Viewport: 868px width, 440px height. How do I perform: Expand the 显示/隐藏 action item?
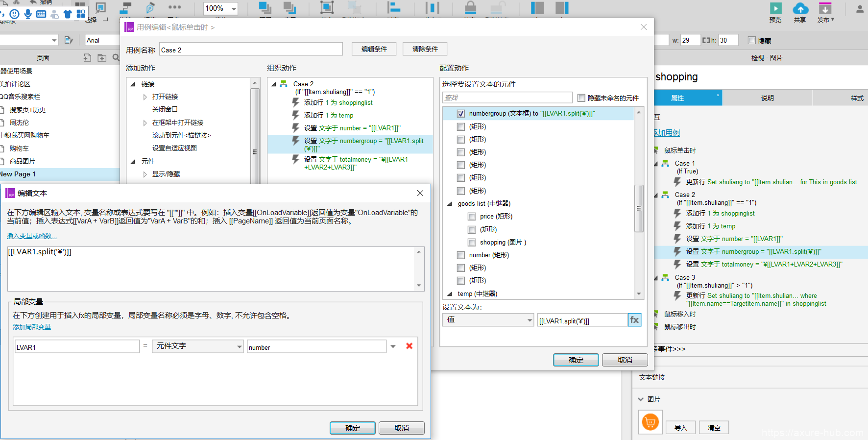(x=145, y=174)
